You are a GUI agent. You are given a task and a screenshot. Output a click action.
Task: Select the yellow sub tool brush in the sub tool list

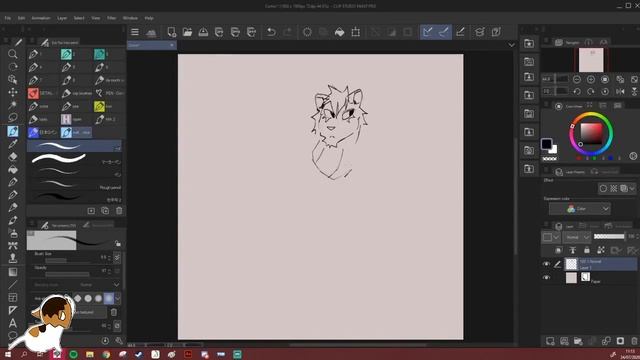point(99,106)
